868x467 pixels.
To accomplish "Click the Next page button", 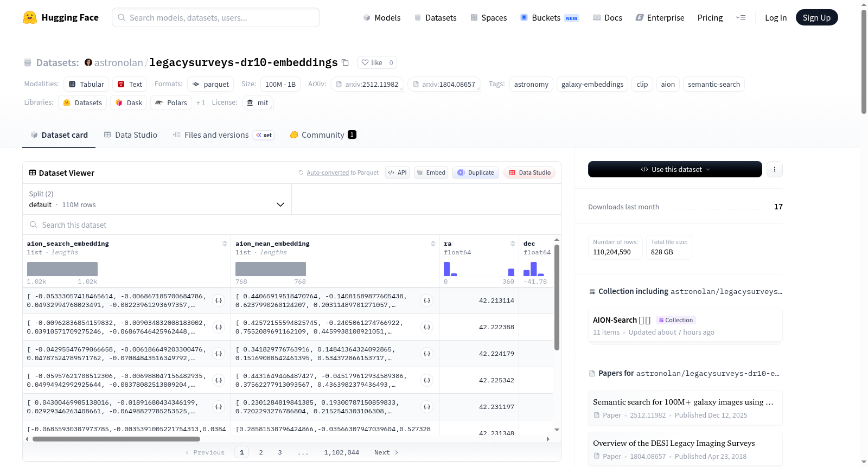I will coord(386,452).
